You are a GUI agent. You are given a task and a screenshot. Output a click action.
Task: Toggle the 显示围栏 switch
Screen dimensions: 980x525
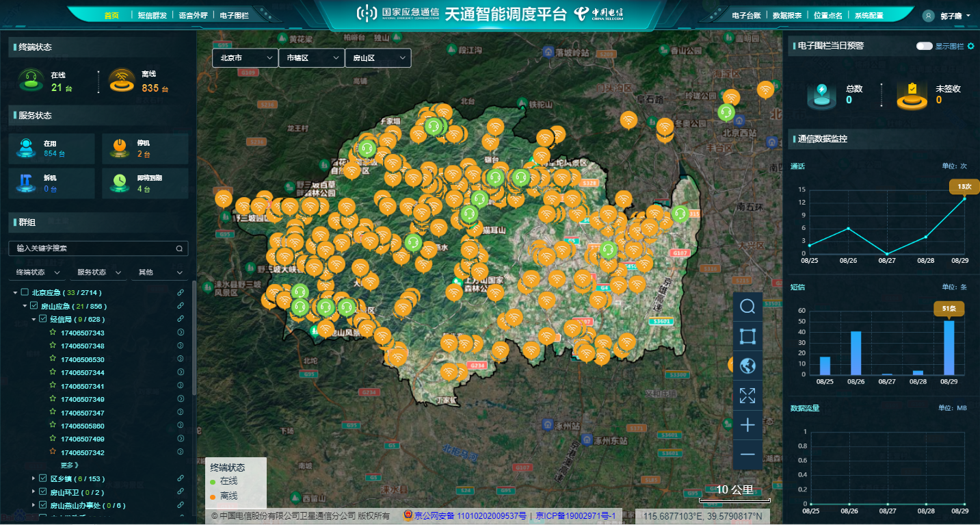tap(924, 46)
